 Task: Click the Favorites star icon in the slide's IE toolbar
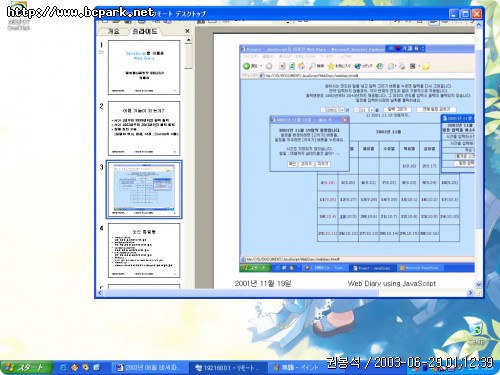(331, 66)
